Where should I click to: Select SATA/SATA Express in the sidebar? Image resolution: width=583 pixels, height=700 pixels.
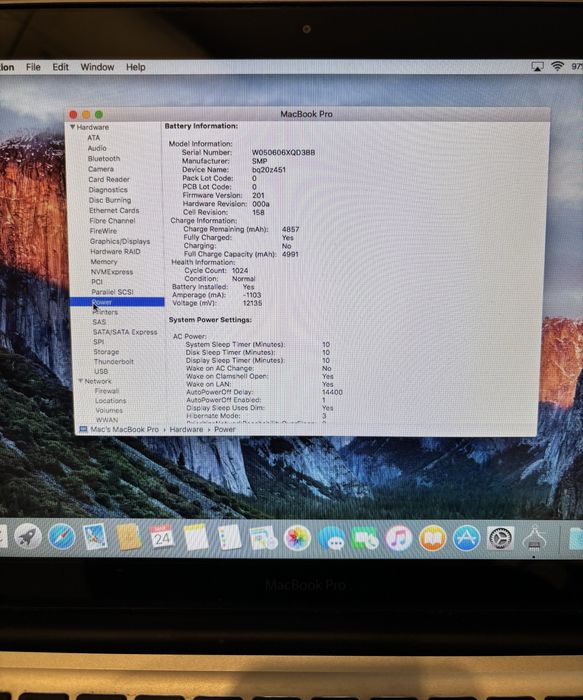coord(125,332)
